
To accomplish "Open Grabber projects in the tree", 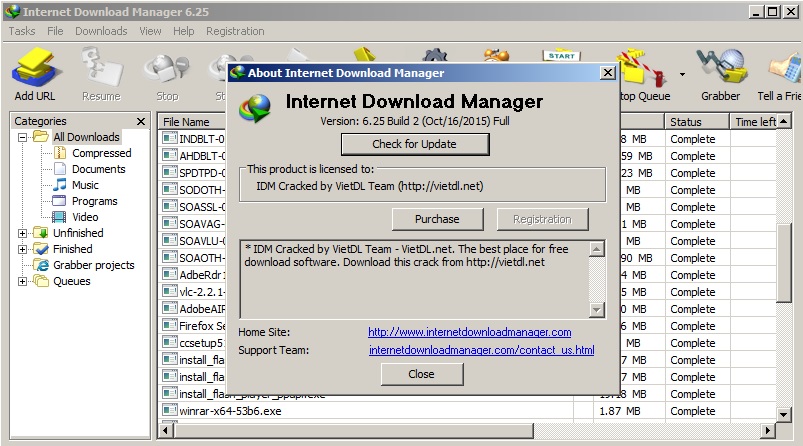I will [x=94, y=265].
